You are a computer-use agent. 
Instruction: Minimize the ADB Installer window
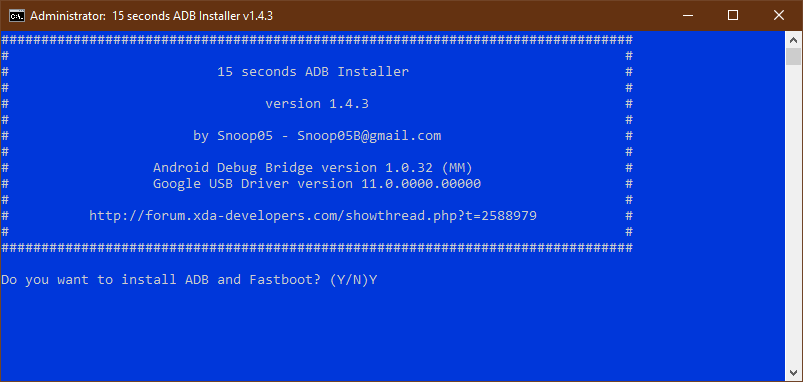click(688, 15)
